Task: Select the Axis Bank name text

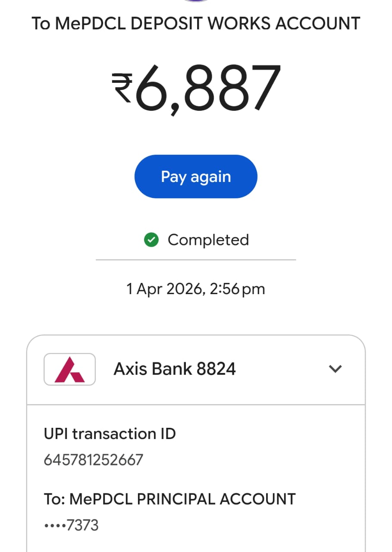Action: coord(153,369)
